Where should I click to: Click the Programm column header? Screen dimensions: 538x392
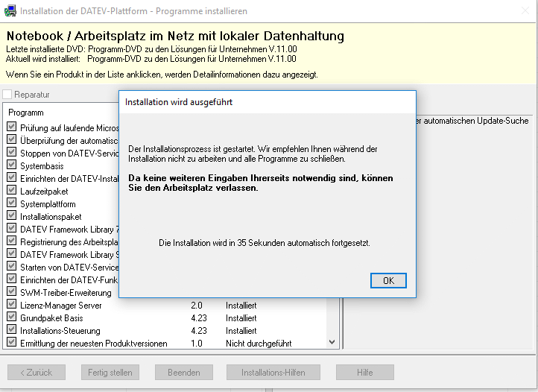26,113
